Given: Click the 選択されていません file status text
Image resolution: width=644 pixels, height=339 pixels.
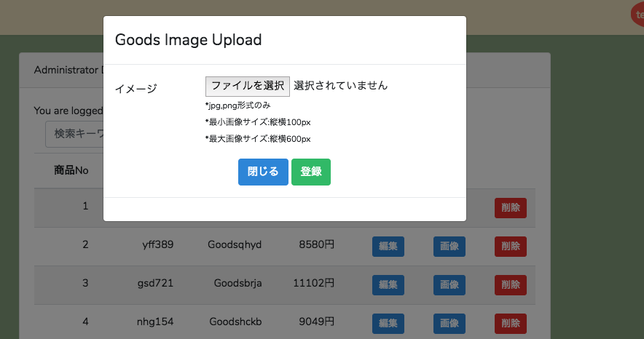Looking at the screenshot, I should (340, 86).
